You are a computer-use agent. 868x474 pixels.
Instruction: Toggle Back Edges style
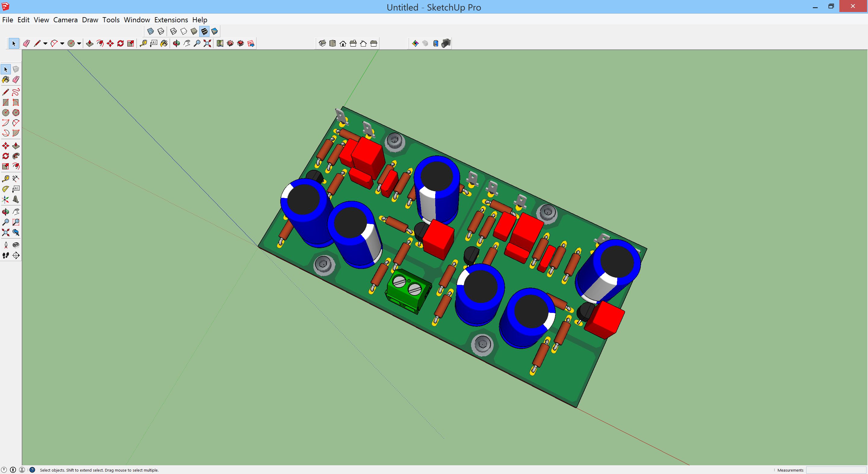[x=161, y=31]
